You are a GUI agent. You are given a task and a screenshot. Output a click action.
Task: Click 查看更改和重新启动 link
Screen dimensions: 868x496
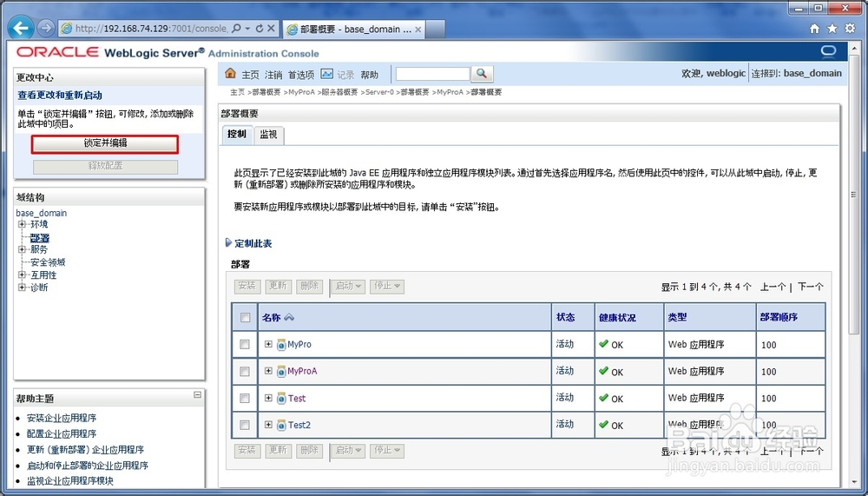coord(60,95)
